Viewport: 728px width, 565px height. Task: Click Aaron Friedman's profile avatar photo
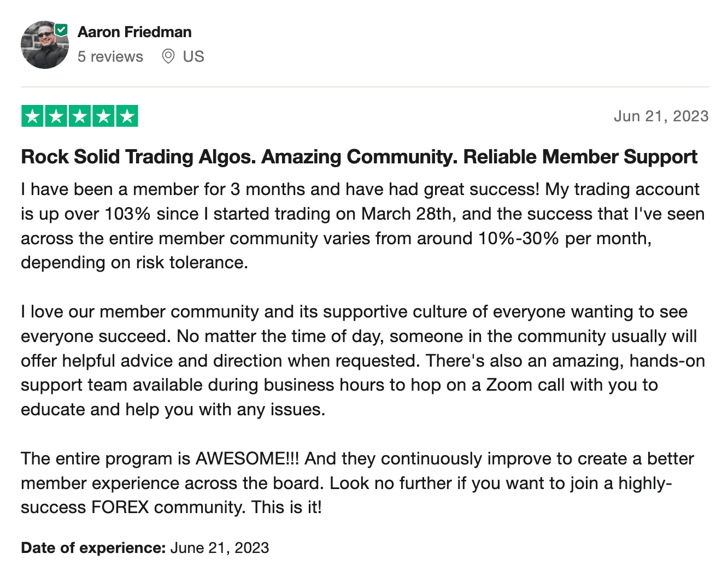coord(44,45)
